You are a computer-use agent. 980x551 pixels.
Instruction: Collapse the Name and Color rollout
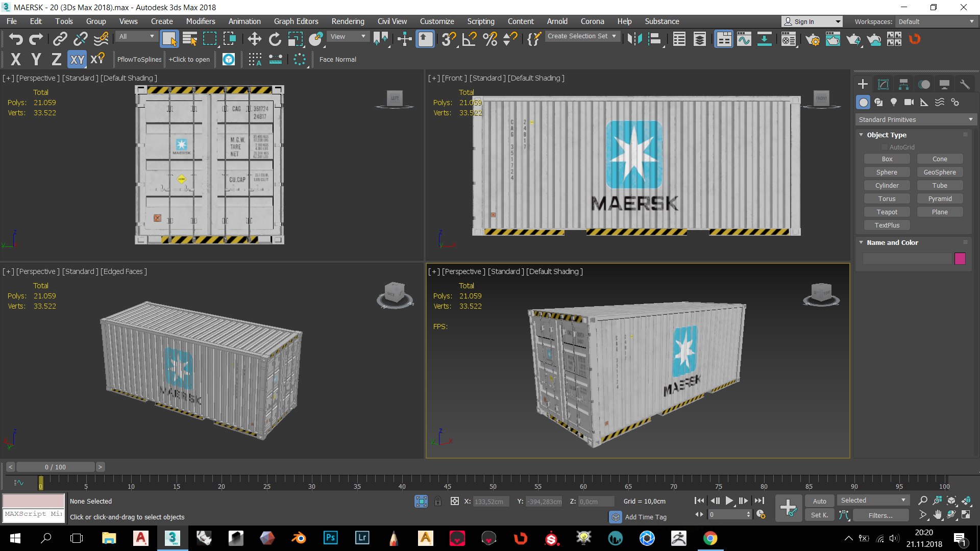click(x=862, y=242)
